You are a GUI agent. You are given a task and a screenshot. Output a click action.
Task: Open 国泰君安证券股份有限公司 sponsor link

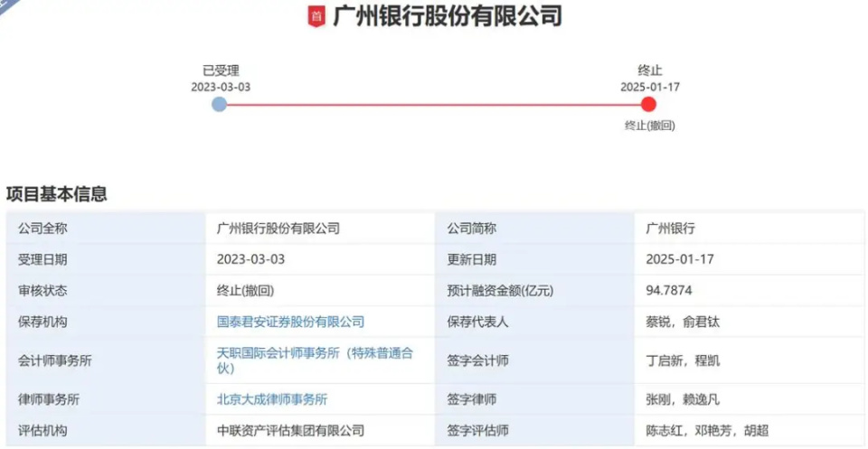pos(290,322)
